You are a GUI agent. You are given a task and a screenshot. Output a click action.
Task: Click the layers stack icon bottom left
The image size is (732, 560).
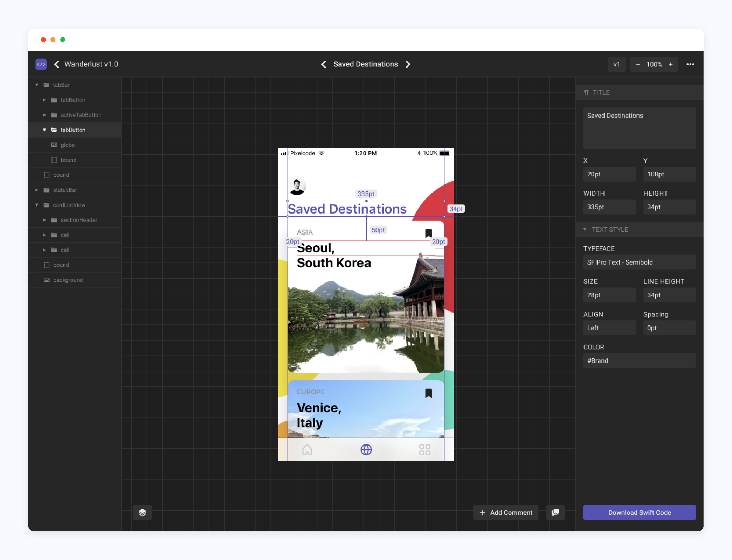coord(143,512)
